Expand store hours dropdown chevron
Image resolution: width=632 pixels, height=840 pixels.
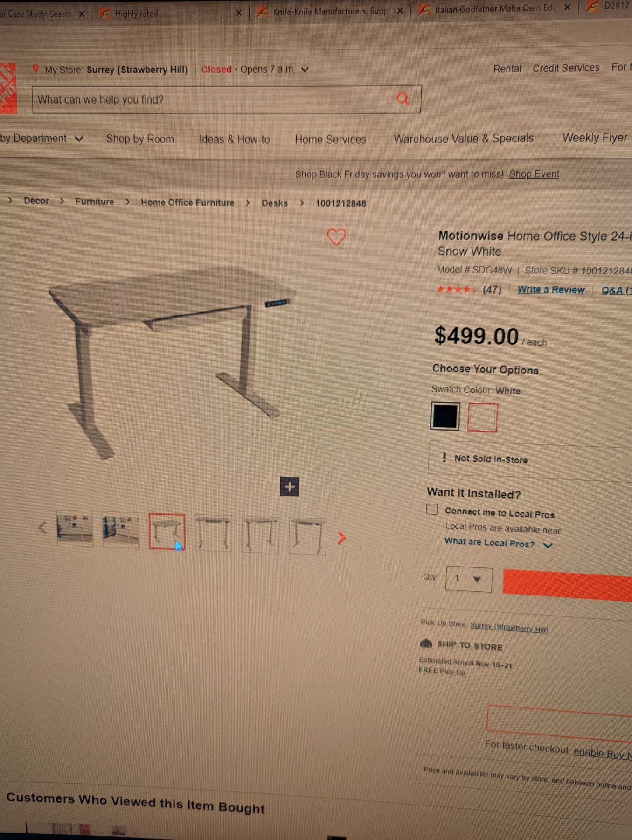coord(305,70)
